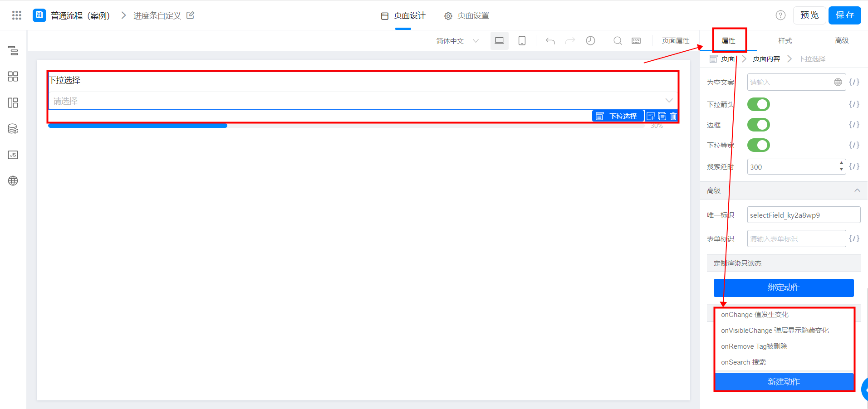The image size is (868, 409).
Task: Open history clock icon in toolbar
Action: 590,41
